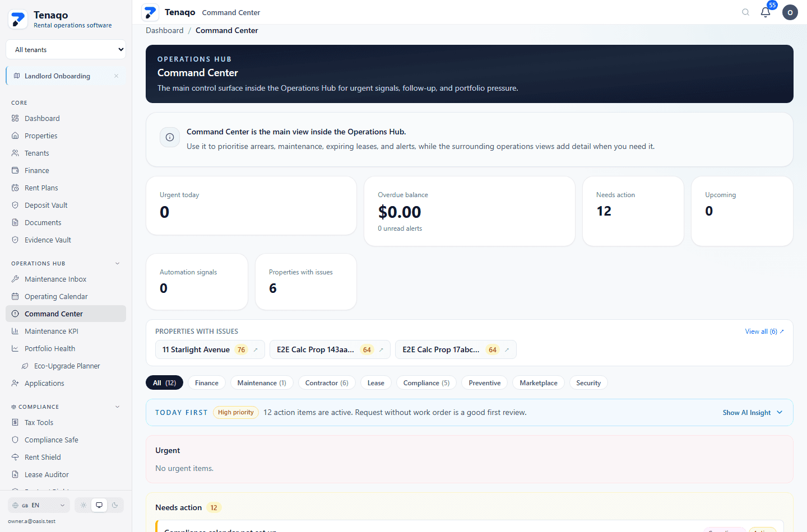Select the Marketplace filter tab
The image size is (807, 532).
click(539, 382)
